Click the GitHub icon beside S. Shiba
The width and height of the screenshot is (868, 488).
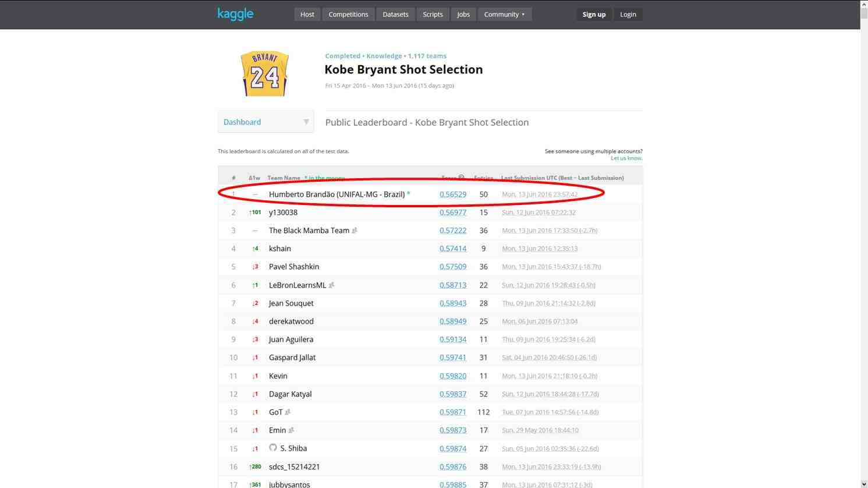[x=273, y=448]
